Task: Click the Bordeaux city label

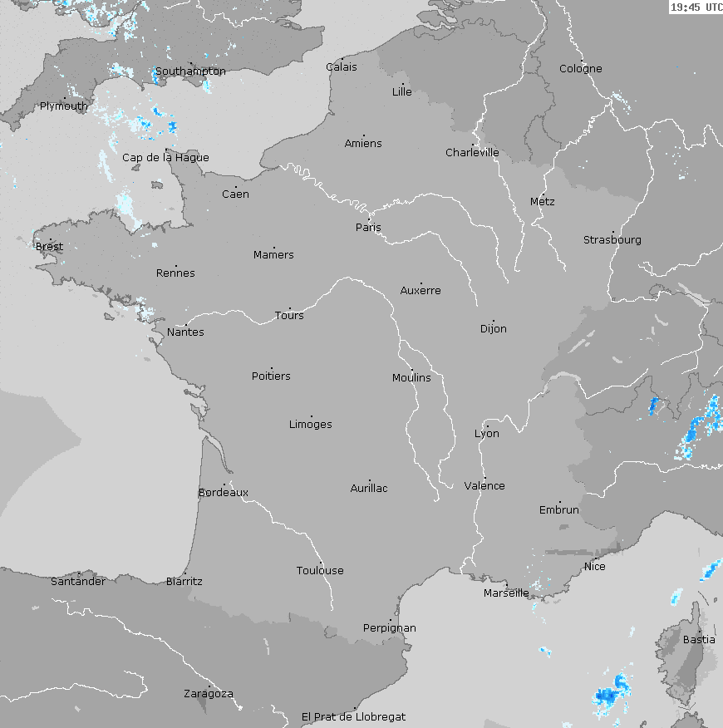Action: [x=223, y=493]
